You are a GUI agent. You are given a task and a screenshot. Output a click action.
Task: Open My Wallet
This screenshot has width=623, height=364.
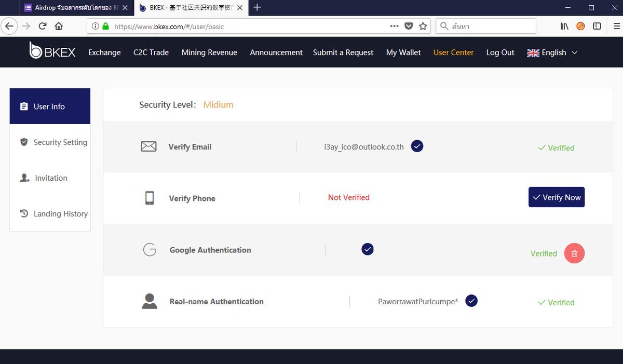click(403, 52)
